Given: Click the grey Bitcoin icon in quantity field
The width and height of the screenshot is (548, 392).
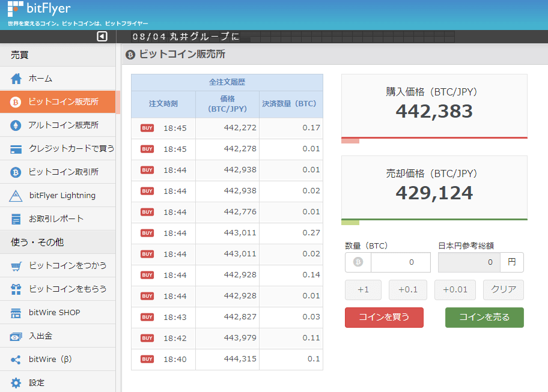Looking at the screenshot, I should click(358, 262).
